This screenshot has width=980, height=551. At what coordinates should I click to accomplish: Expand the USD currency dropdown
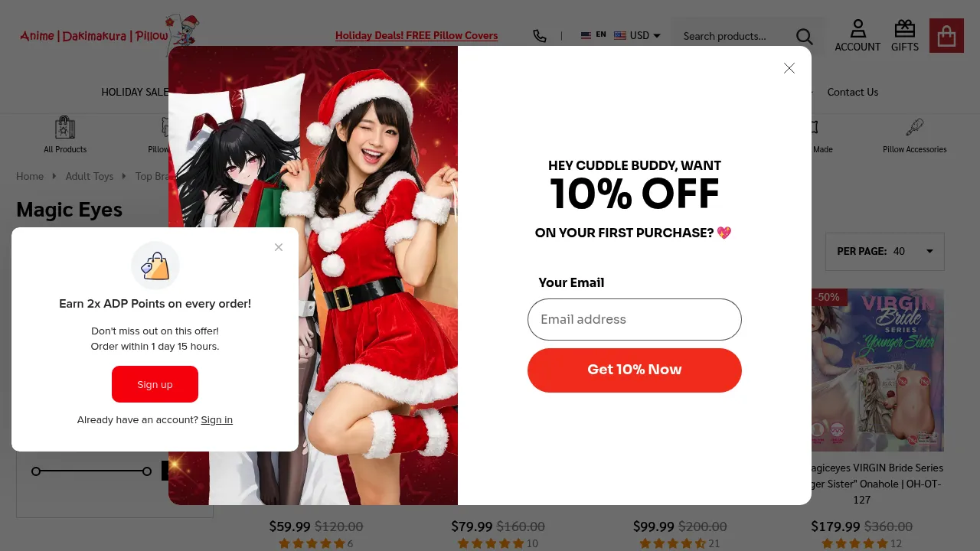point(638,35)
